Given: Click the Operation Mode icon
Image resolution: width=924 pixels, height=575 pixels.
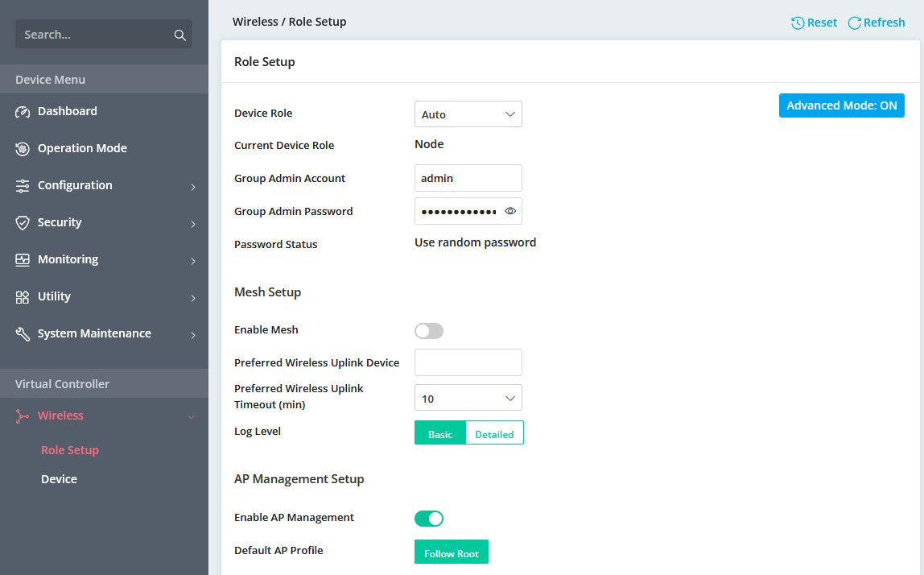Looking at the screenshot, I should click(23, 149).
